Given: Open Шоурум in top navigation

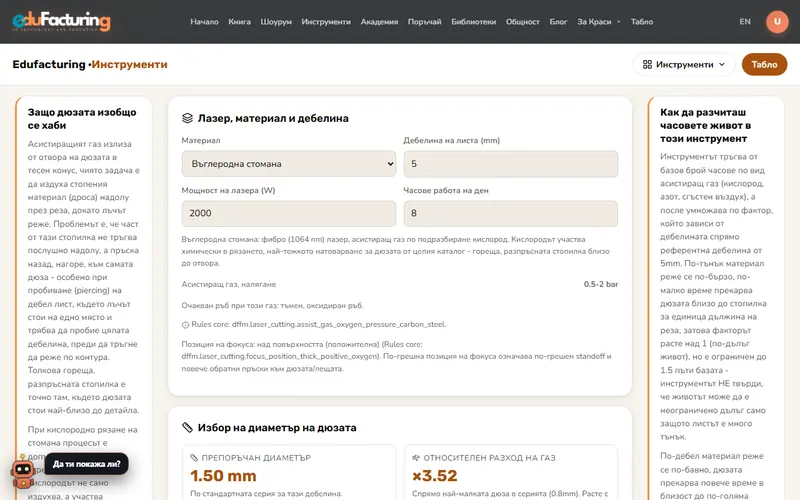Looking at the screenshot, I should (x=276, y=21).
